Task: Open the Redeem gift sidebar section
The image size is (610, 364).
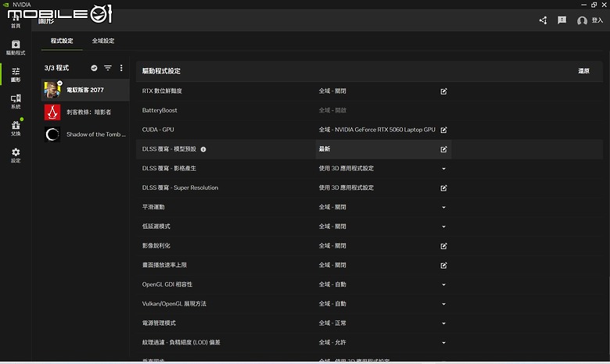Action: click(x=16, y=128)
